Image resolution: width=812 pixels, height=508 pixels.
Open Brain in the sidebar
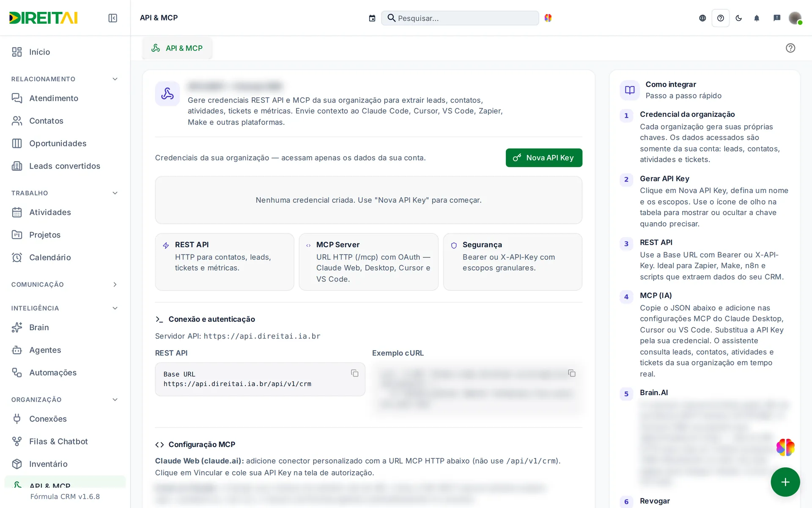tap(65, 327)
